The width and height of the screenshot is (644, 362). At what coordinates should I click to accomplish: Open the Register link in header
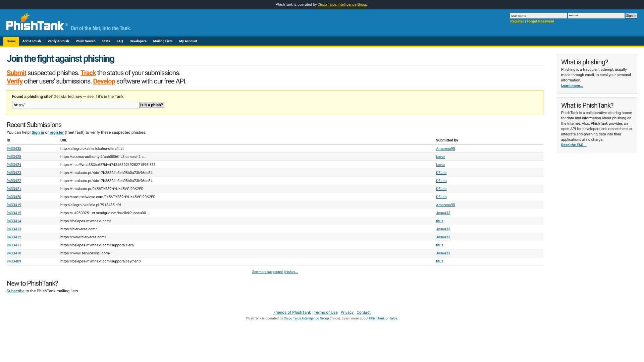click(517, 21)
